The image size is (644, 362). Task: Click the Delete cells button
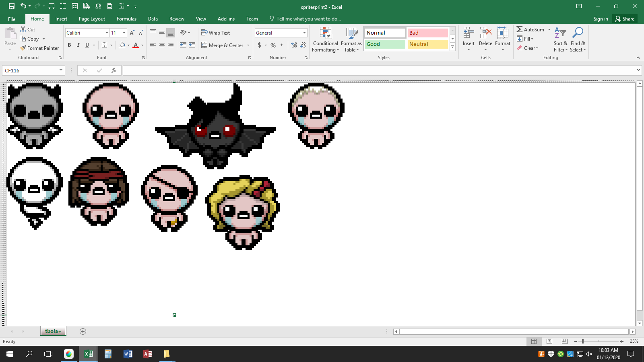(485, 39)
